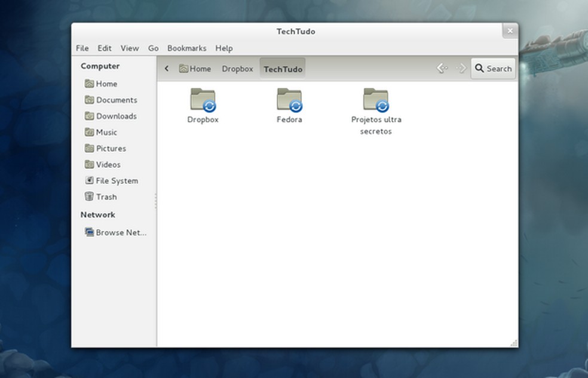
Task: Click the Trash icon in sidebar
Action: tap(89, 196)
